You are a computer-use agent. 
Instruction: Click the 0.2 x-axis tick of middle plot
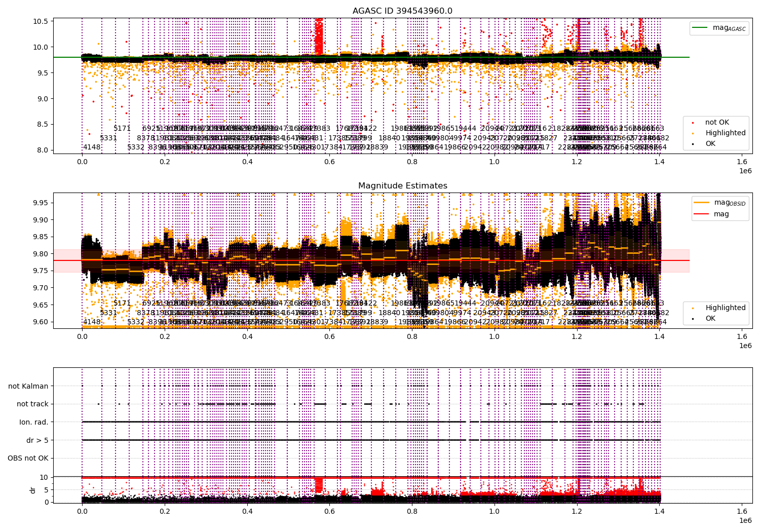point(165,336)
